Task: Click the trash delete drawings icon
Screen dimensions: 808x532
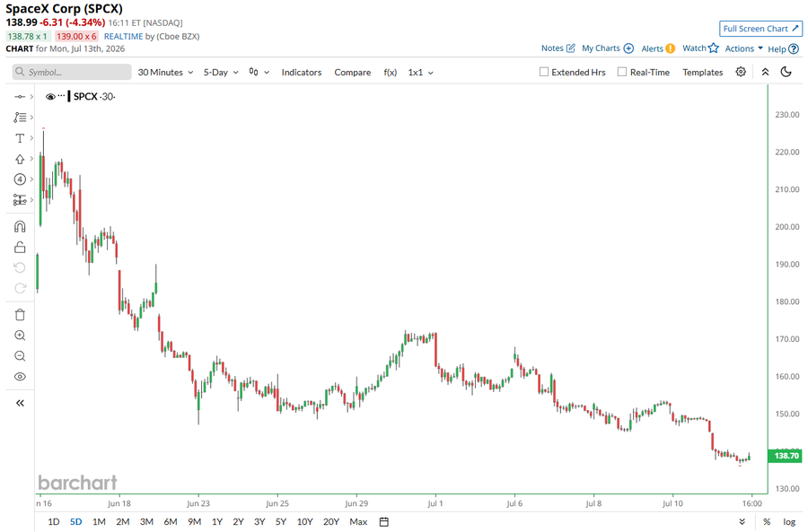Action: (x=20, y=315)
